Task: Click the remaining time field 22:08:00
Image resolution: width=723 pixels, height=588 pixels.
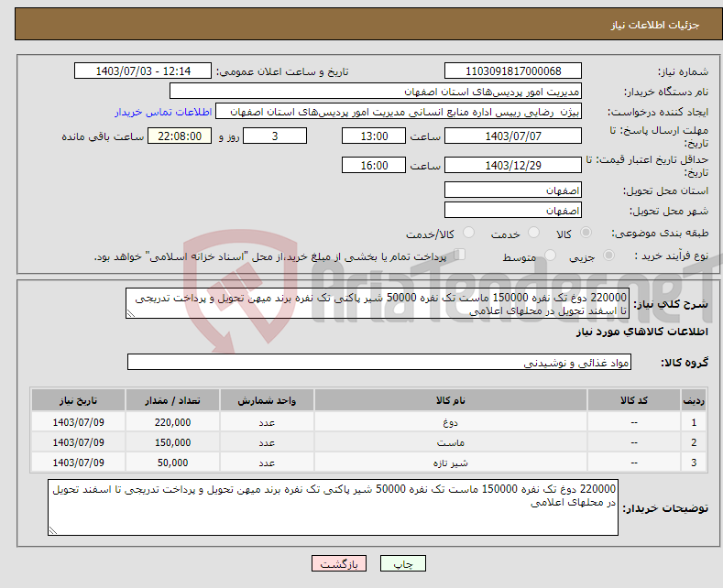Action: pos(180,136)
